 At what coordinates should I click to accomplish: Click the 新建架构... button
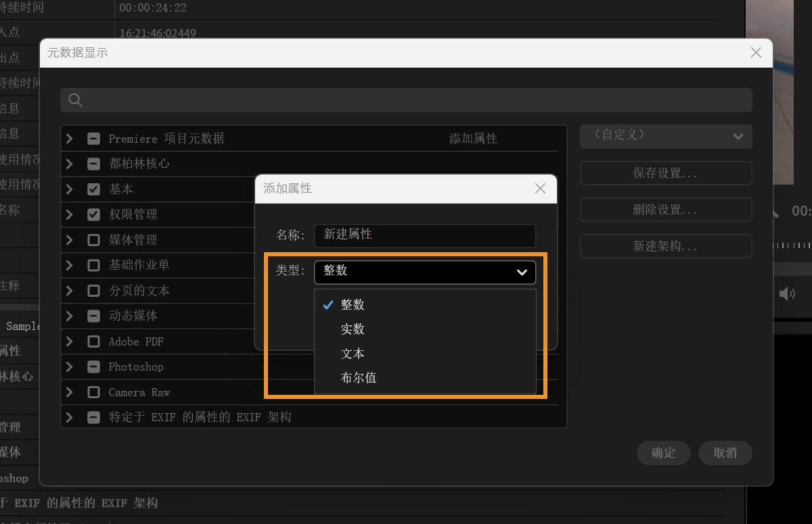click(x=666, y=246)
